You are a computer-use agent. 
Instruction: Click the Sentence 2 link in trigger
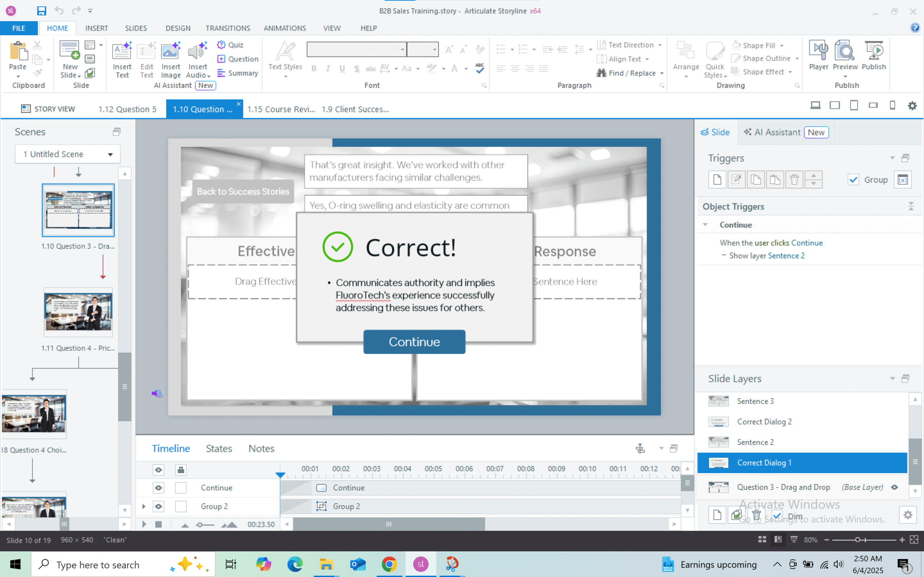[x=786, y=256]
